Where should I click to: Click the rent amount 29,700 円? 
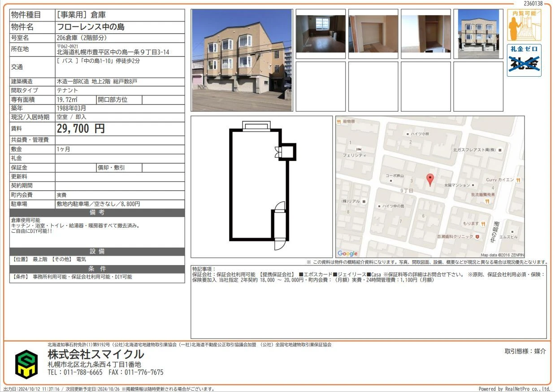tap(81, 129)
